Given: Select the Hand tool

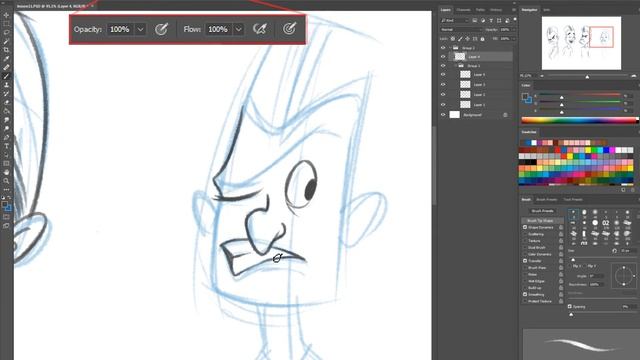Looking at the screenshot, I should (6, 172).
